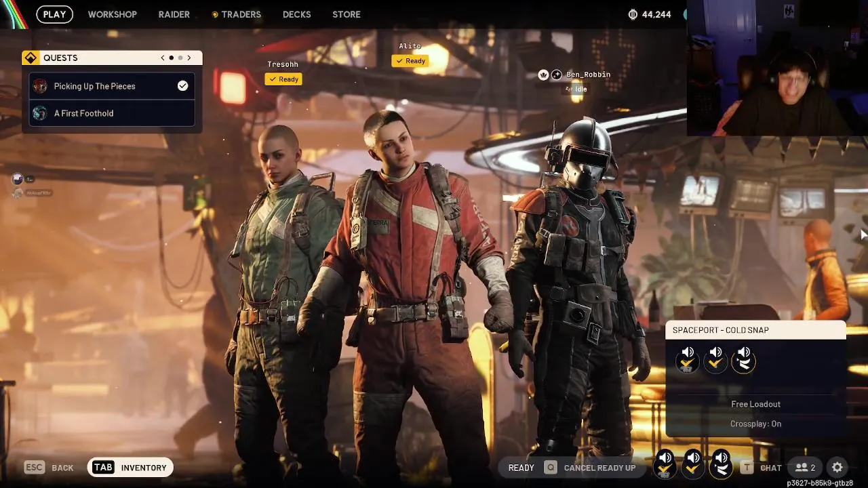Click the top friend avatar on left edge
The width and height of the screenshot is (868, 488).
click(18, 179)
